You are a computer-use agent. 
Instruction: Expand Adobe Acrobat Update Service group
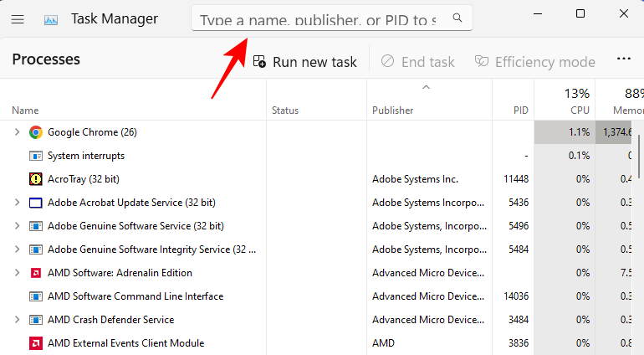point(17,203)
